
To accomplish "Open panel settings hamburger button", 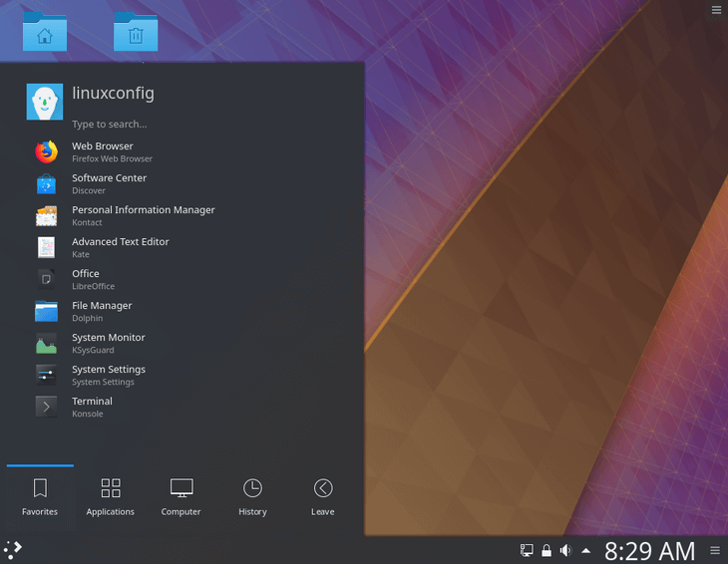I will tap(715, 551).
